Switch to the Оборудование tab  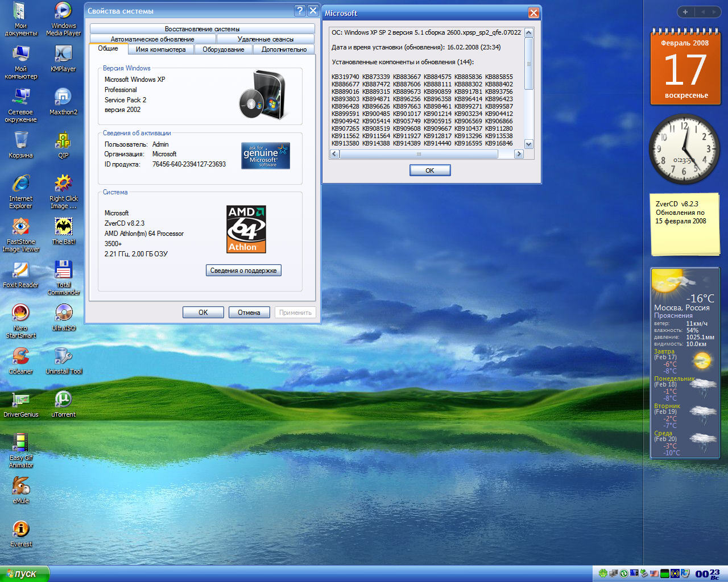[x=223, y=49]
